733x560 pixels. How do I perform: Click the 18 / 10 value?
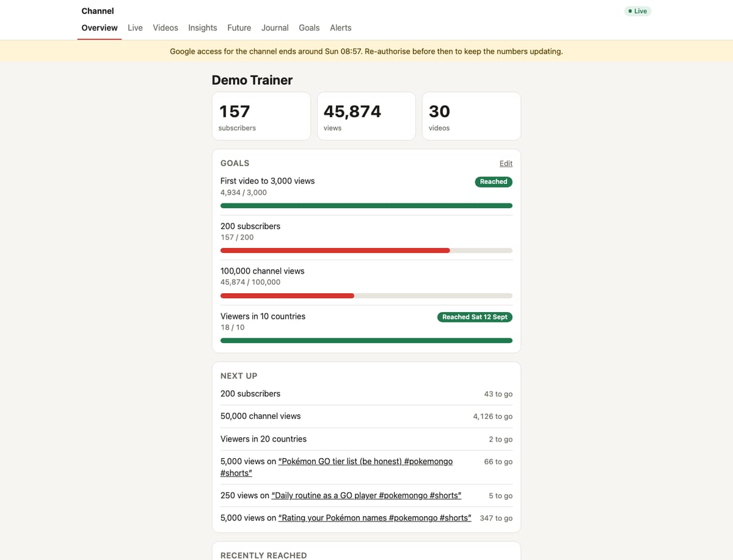233,327
